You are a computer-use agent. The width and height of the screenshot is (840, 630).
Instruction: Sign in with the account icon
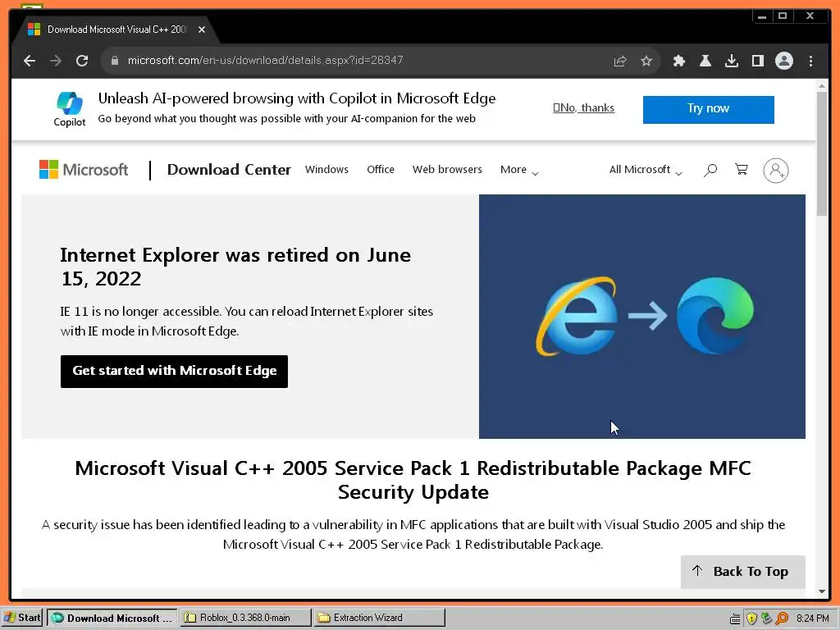click(x=775, y=171)
